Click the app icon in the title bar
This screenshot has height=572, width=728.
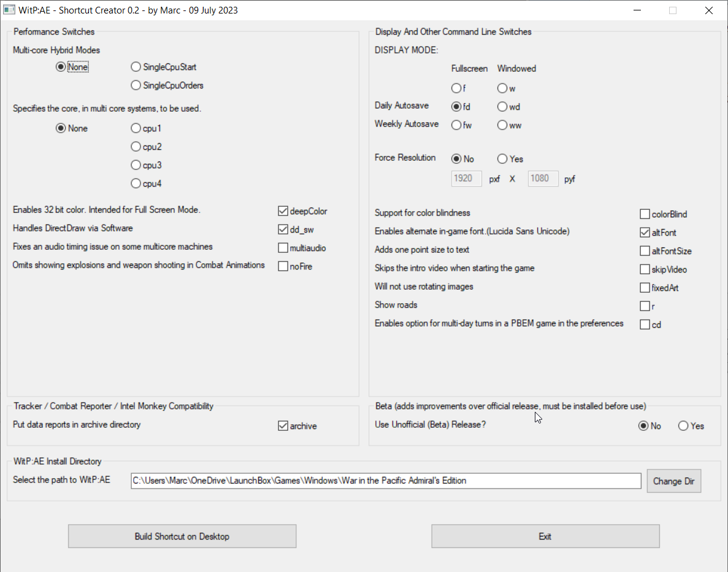[9, 10]
